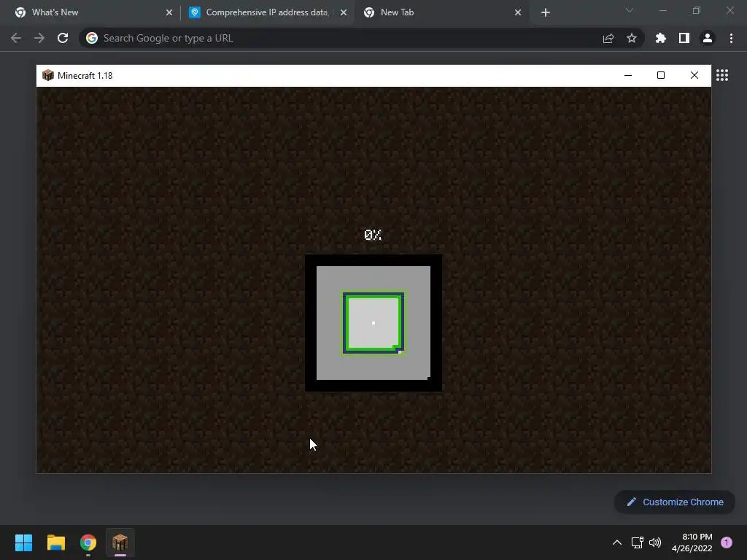Open the Chrome three-dot menu
Screen dimensions: 747x560
coord(731,38)
